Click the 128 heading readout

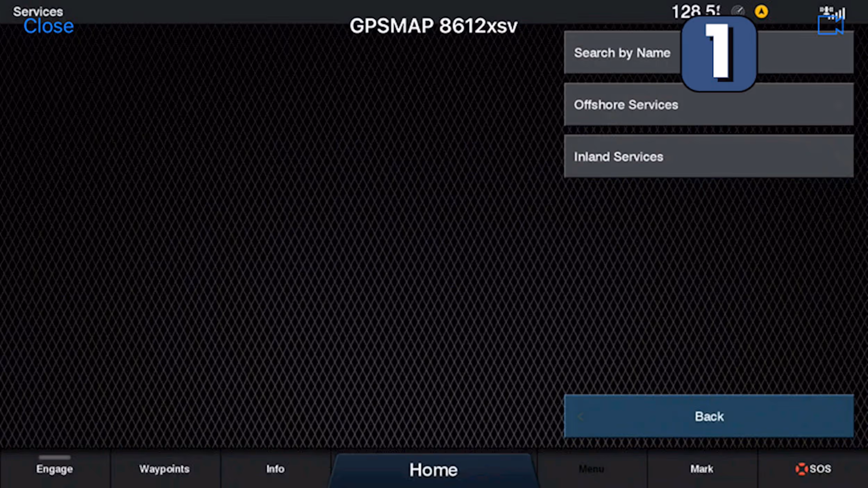[696, 11]
